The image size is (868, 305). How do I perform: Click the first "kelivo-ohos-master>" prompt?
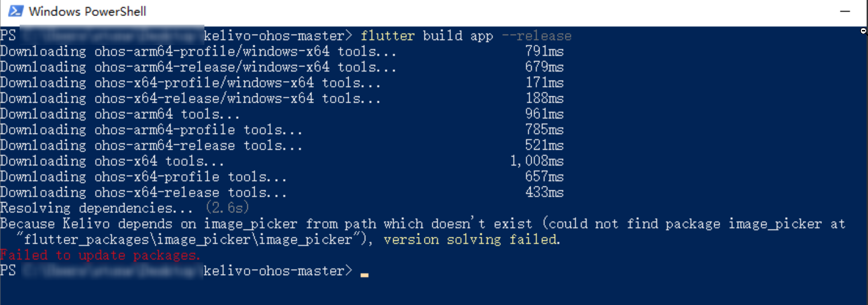[x=278, y=36]
